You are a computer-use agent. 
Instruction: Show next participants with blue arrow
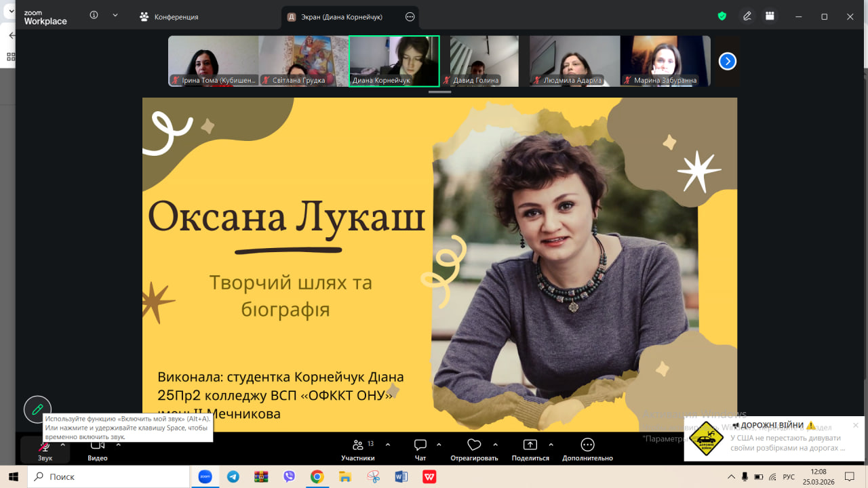[x=727, y=61]
